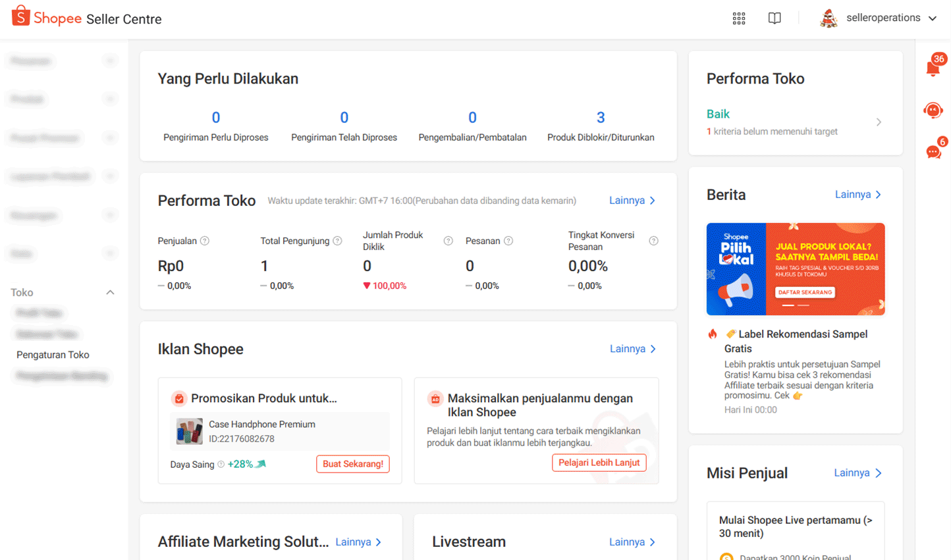Open the customer support headset icon
951x560 pixels.
tap(933, 110)
